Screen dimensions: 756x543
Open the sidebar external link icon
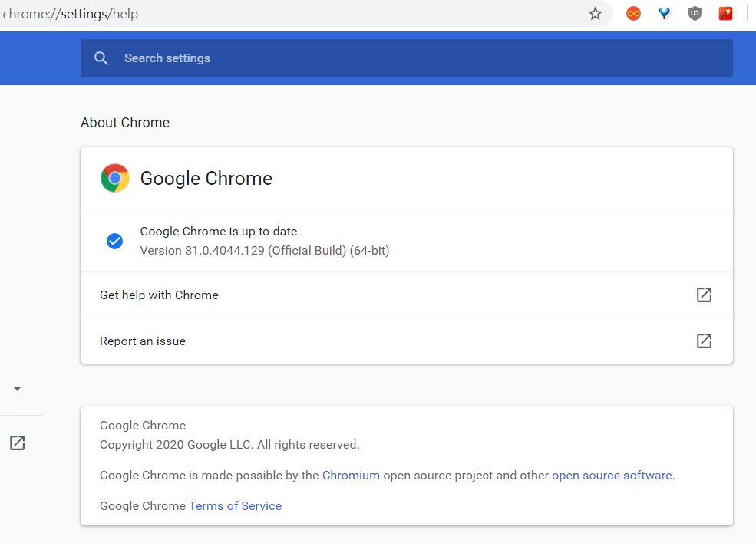click(18, 443)
